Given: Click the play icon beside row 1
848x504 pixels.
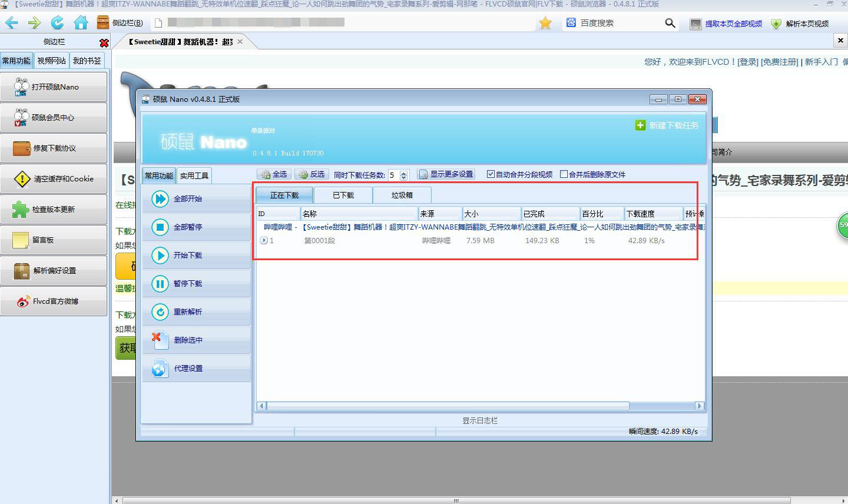Looking at the screenshot, I should click(x=264, y=241).
